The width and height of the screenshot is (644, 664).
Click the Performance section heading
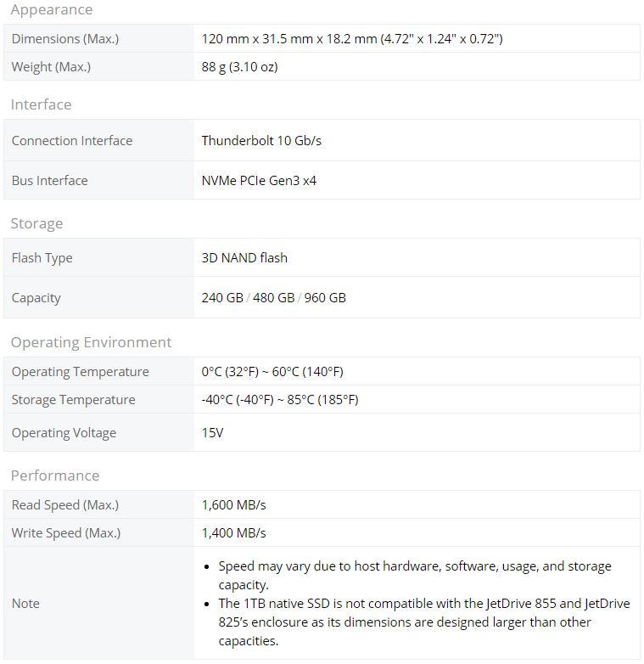click(x=55, y=475)
